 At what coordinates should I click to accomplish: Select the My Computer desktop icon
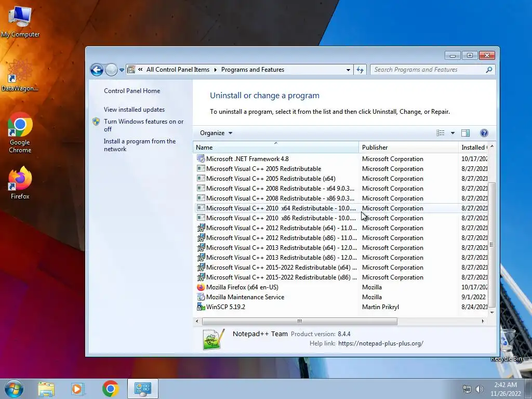point(20,22)
